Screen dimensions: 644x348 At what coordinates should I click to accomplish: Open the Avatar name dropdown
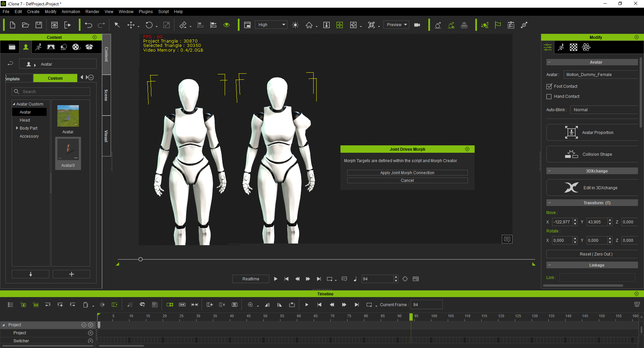tap(600, 75)
